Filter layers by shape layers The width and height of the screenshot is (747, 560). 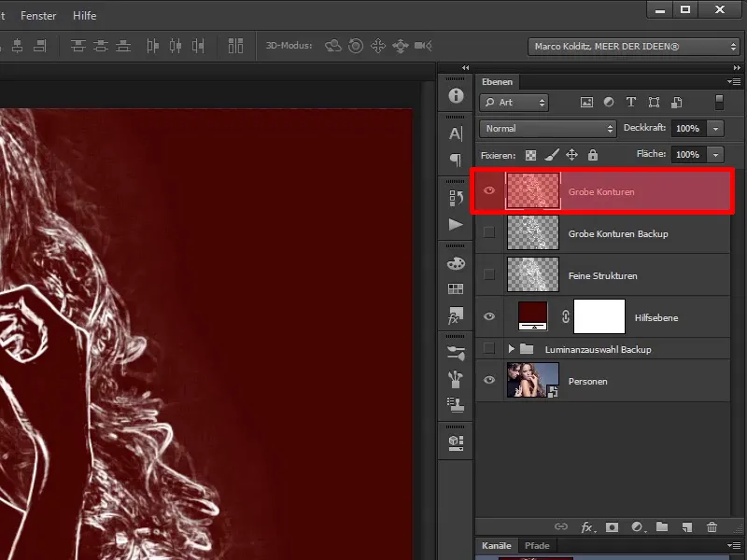(655, 102)
